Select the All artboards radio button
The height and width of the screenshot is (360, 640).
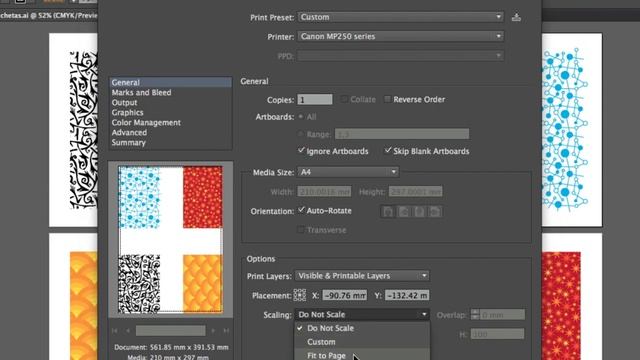pyautogui.click(x=301, y=117)
